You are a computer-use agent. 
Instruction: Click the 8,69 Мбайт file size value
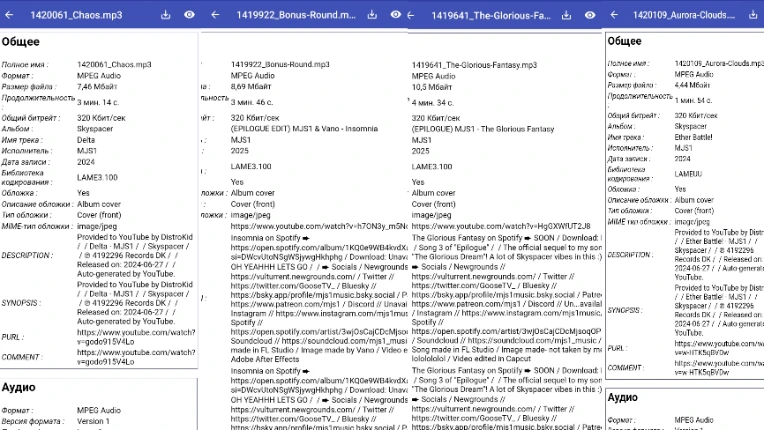[251, 86]
